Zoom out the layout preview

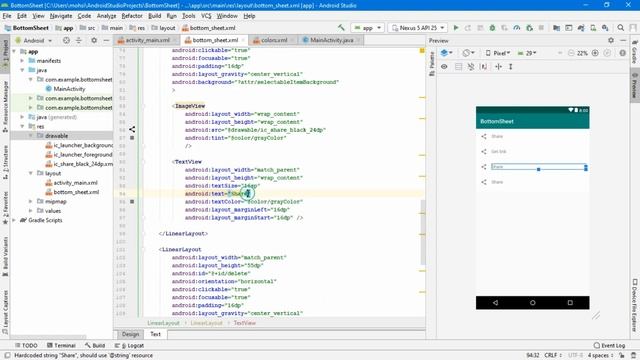tap(571, 53)
